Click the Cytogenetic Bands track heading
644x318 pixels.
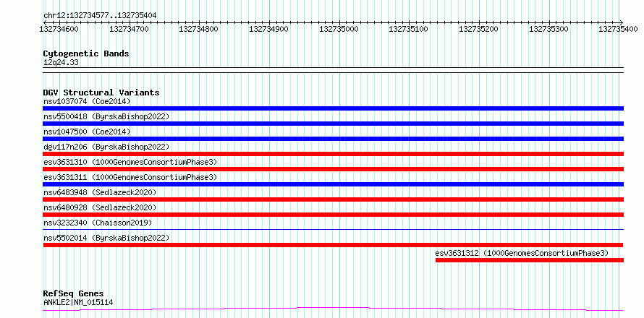[x=86, y=53]
